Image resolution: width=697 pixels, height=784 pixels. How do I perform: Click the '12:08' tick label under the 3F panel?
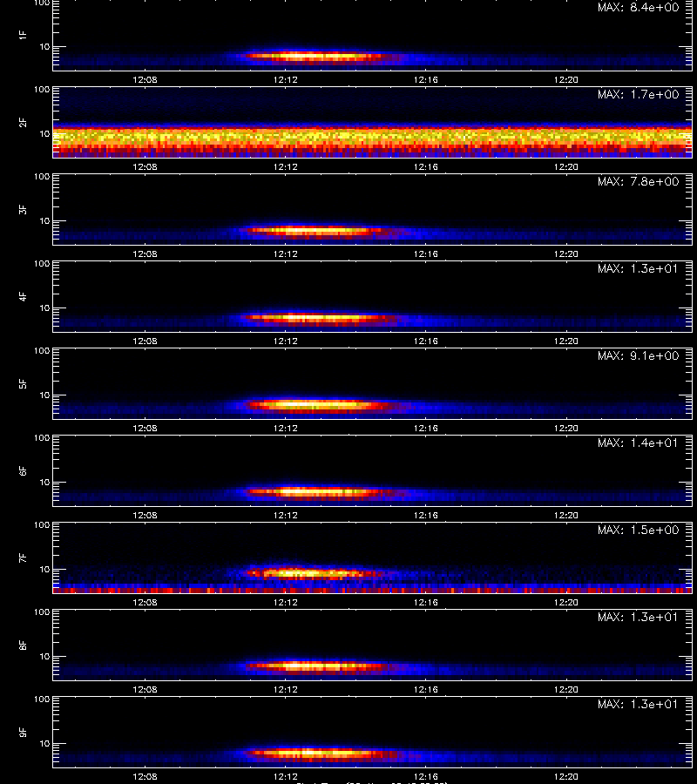[x=145, y=254]
